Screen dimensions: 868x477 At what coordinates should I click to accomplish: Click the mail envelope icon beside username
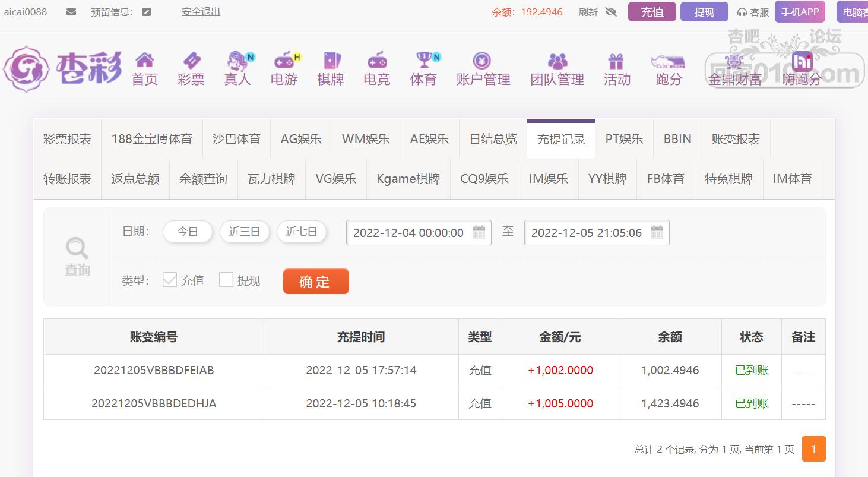pyautogui.click(x=71, y=12)
